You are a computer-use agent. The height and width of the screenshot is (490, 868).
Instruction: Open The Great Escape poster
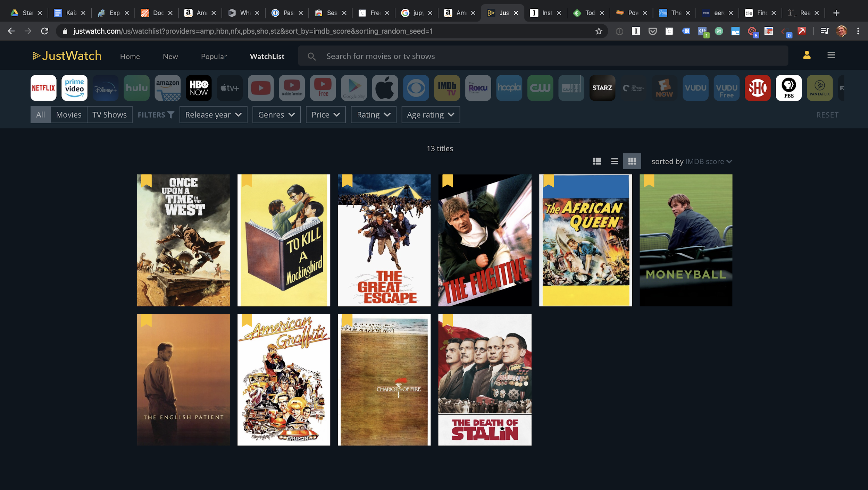click(x=384, y=240)
